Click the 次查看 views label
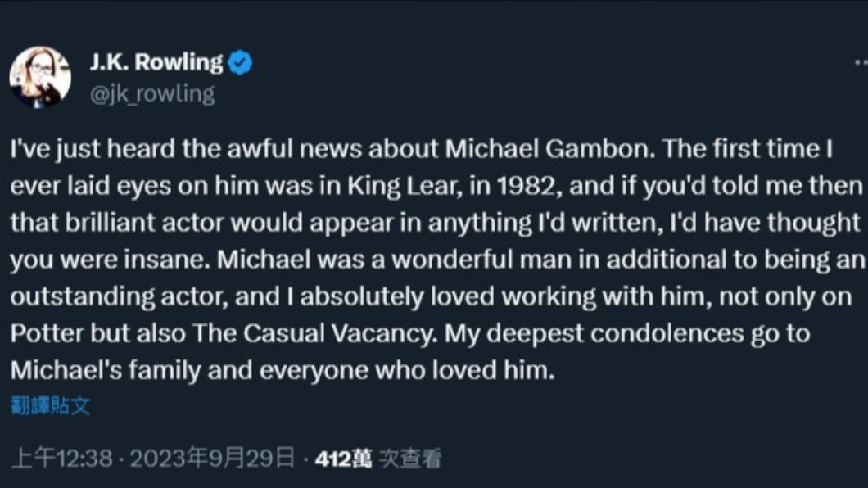This screenshot has height=488, width=868. tap(410, 459)
